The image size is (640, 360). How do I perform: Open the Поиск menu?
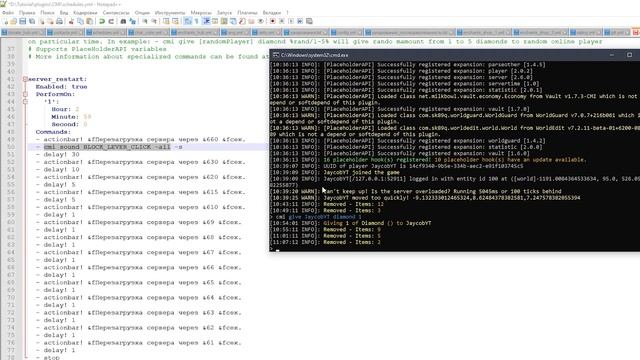pos(47,13)
